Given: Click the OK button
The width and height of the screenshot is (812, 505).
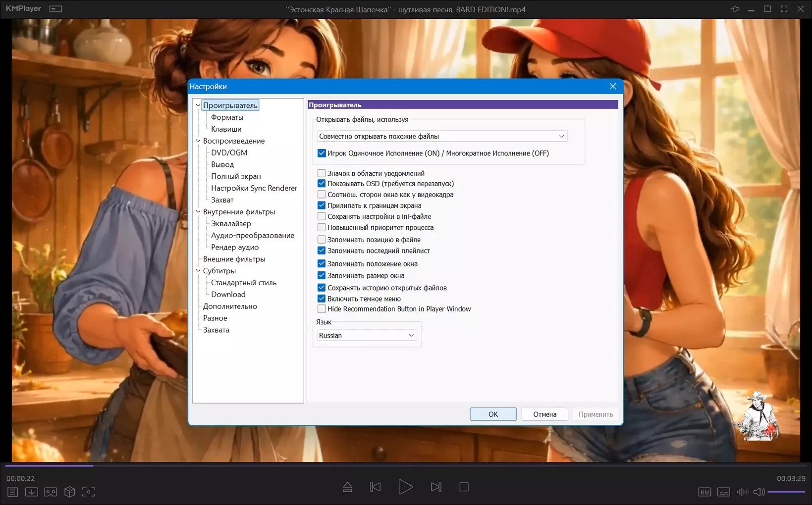Looking at the screenshot, I should click(493, 414).
